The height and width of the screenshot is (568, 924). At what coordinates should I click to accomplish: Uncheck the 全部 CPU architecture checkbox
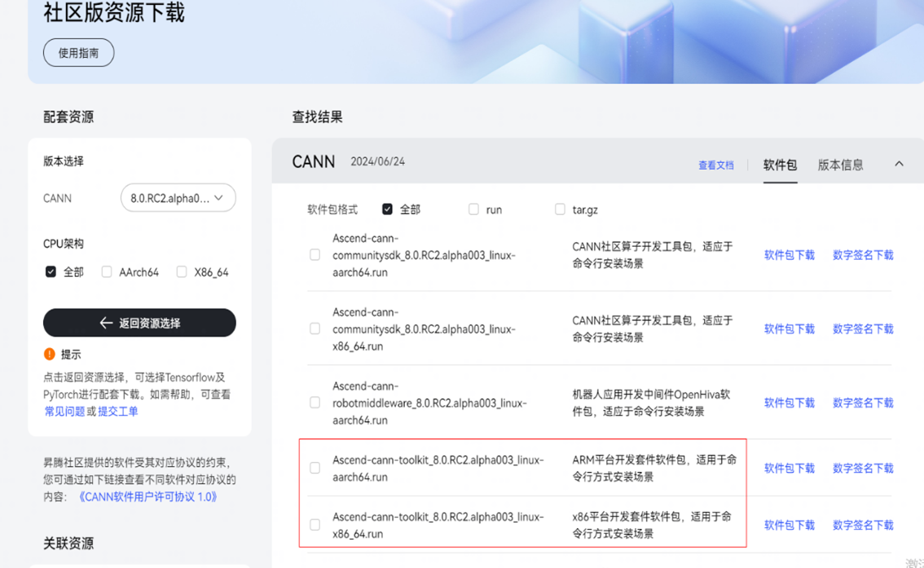tap(51, 272)
